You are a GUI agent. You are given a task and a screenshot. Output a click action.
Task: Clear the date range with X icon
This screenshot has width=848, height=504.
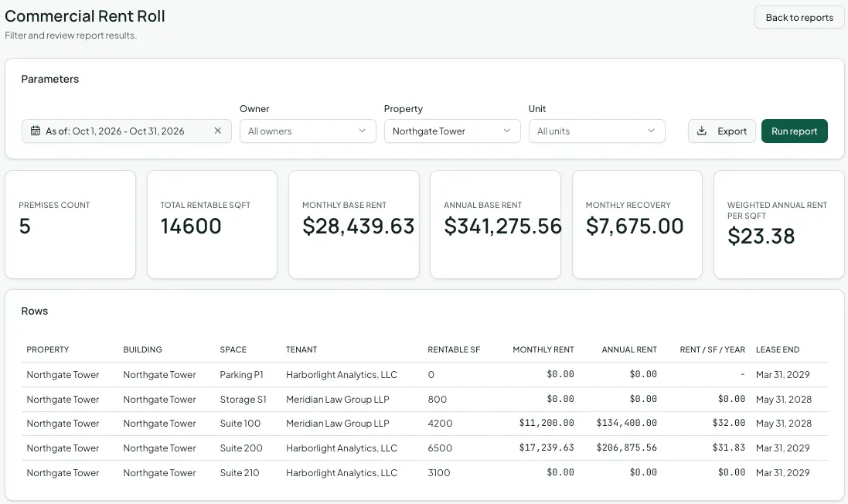(x=217, y=131)
